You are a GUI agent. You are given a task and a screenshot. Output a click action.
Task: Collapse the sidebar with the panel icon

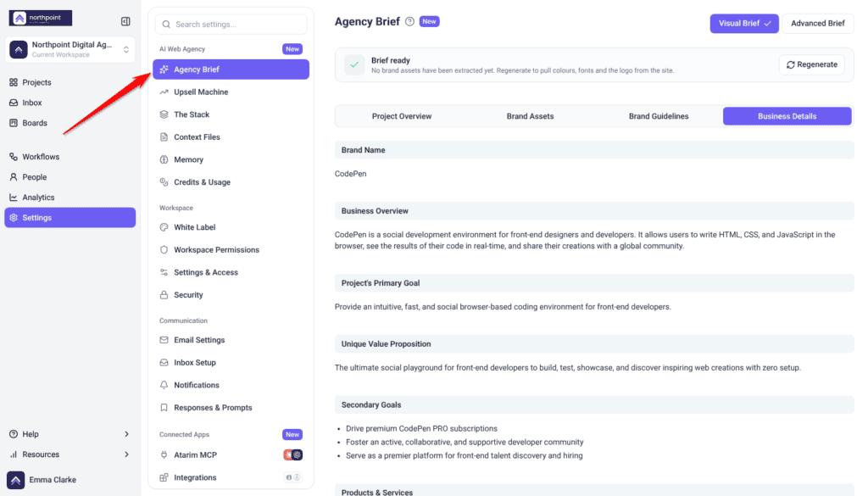[x=125, y=21]
